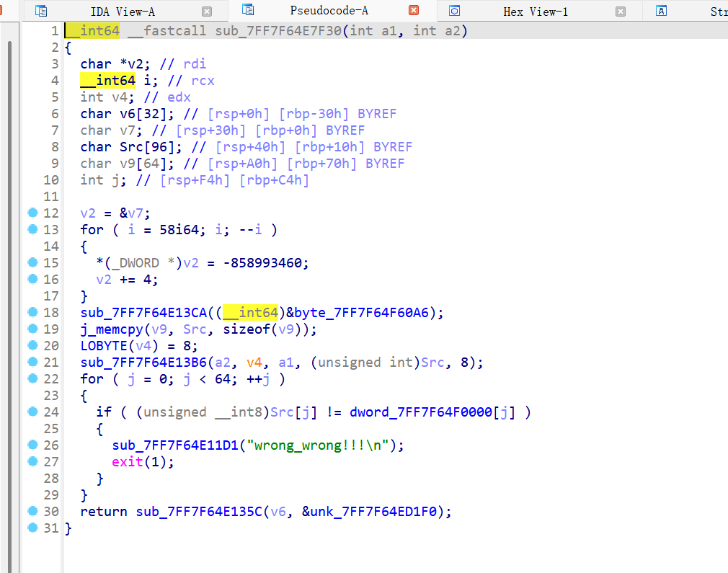Viewport: 728px width, 573px height.
Task: Select the v9[64] variable declaration
Action: pyautogui.click(x=127, y=164)
